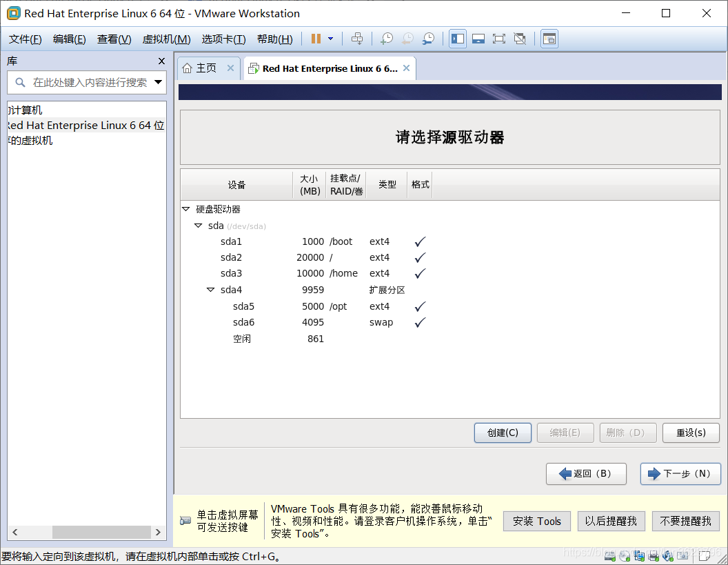Close the 主页 tab
728x565 pixels.
click(x=230, y=68)
